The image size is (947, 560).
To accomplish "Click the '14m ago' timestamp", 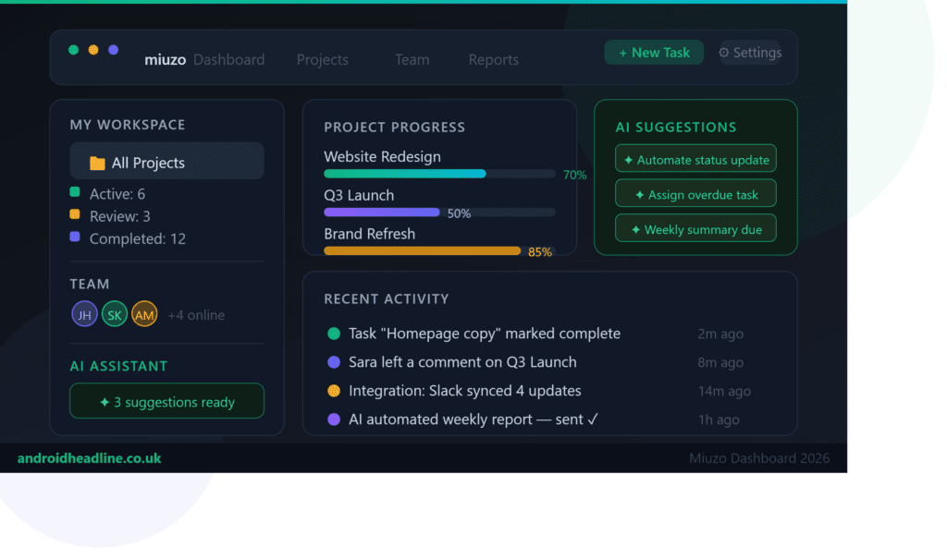I will pyautogui.click(x=725, y=391).
